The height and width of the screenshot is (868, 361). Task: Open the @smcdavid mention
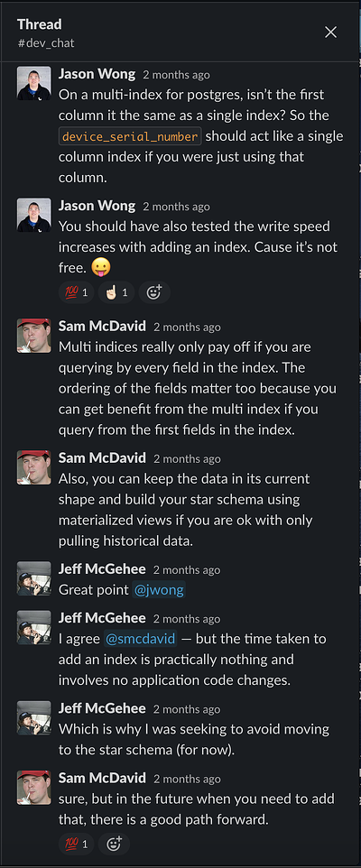coord(141,639)
